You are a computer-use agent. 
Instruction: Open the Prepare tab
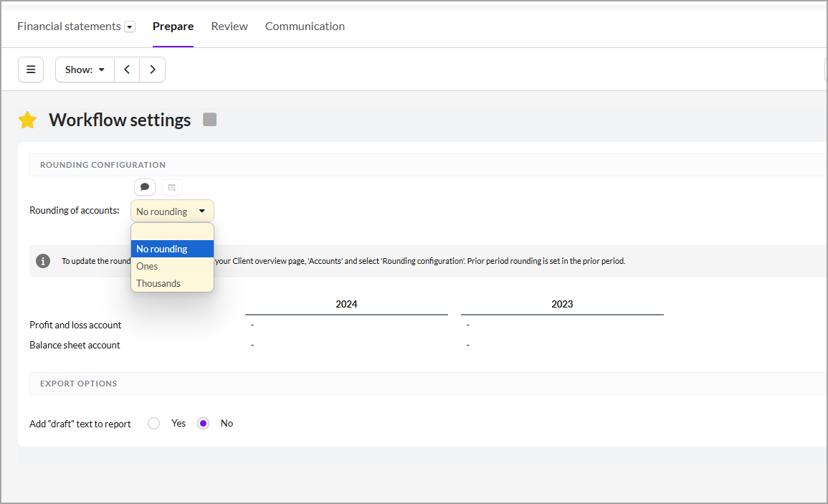[x=173, y=27]
